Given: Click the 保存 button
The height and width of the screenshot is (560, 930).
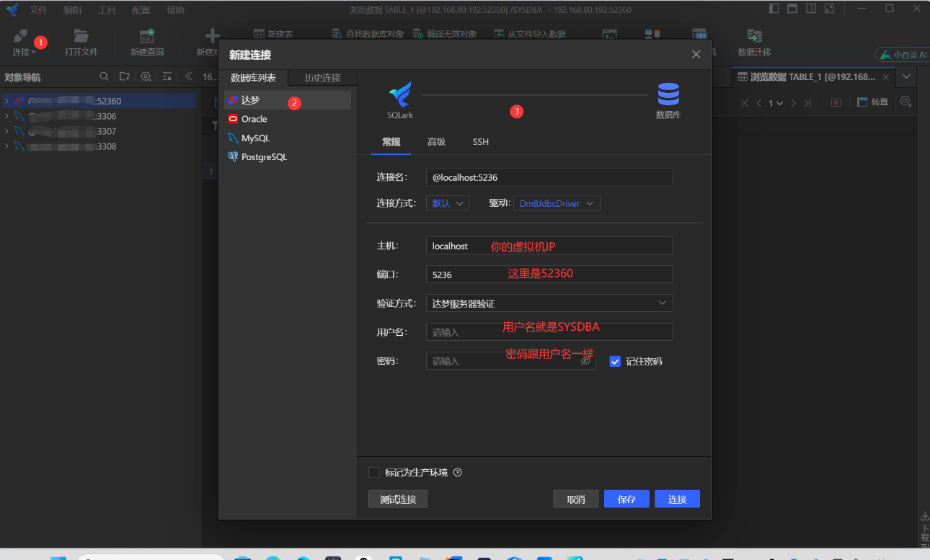Looking at the screenshot, I should [626, 499].
